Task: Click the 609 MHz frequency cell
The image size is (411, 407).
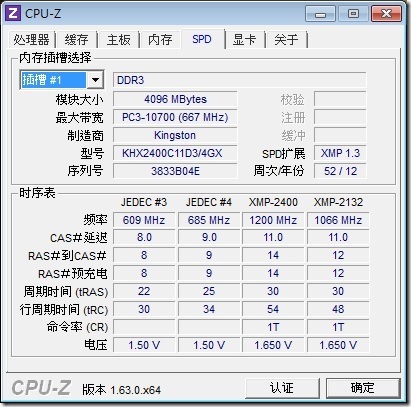Action: click(144, 220)
